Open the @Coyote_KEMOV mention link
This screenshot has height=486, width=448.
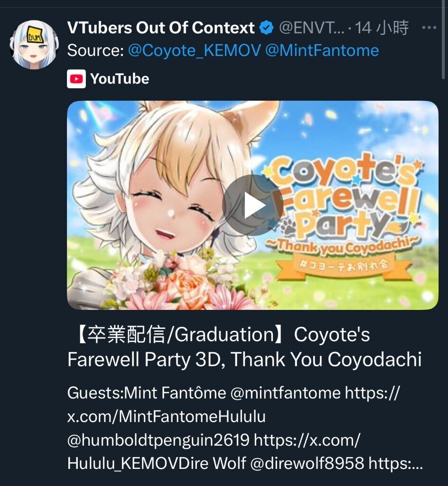[x=195, y=50]
